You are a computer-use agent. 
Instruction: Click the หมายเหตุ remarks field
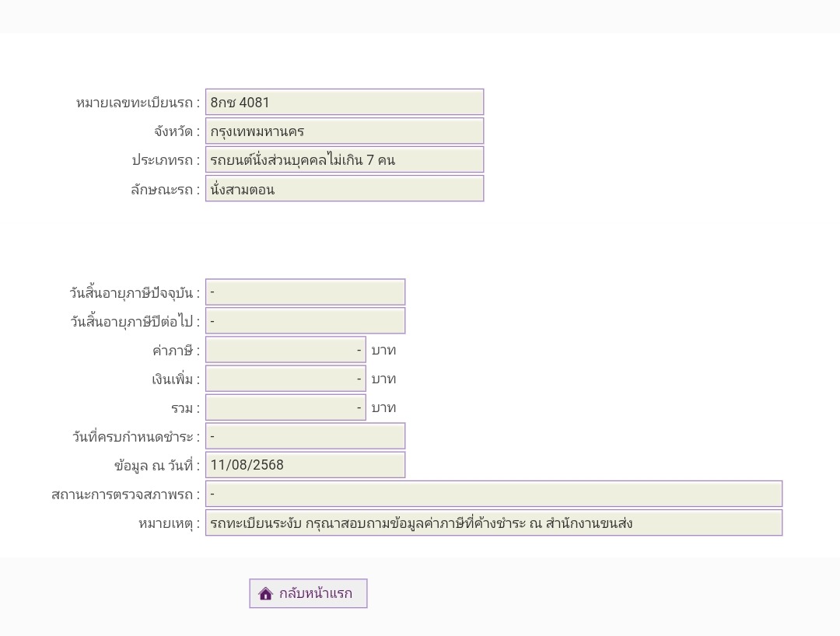click(493, 522)
